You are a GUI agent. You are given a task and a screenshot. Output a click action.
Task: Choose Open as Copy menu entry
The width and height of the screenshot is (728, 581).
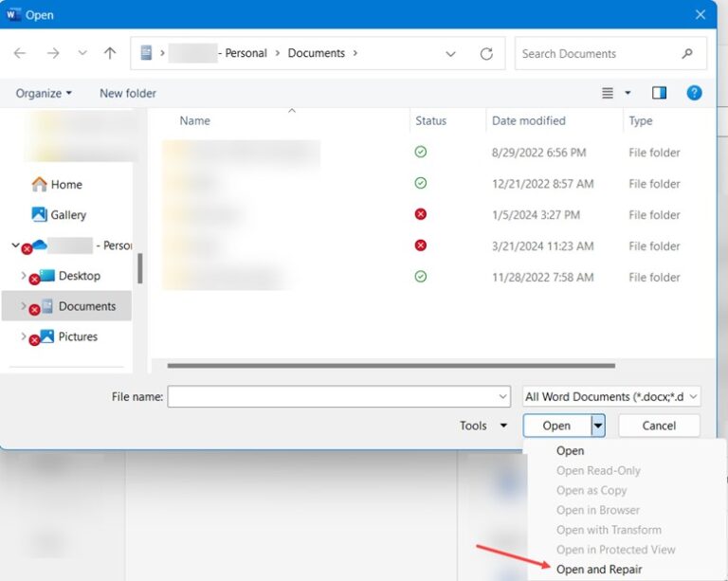[x=591, y=491]
